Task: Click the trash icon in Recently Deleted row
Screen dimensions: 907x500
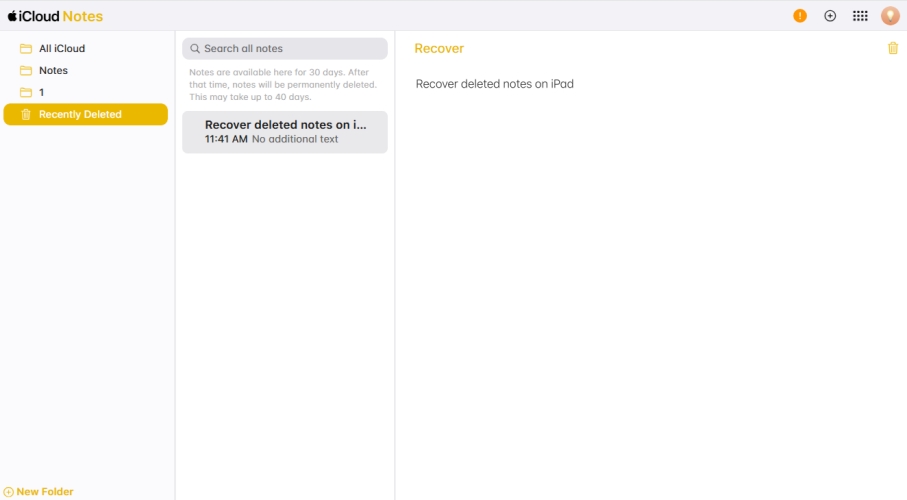Action: click(x=26, y=115)
